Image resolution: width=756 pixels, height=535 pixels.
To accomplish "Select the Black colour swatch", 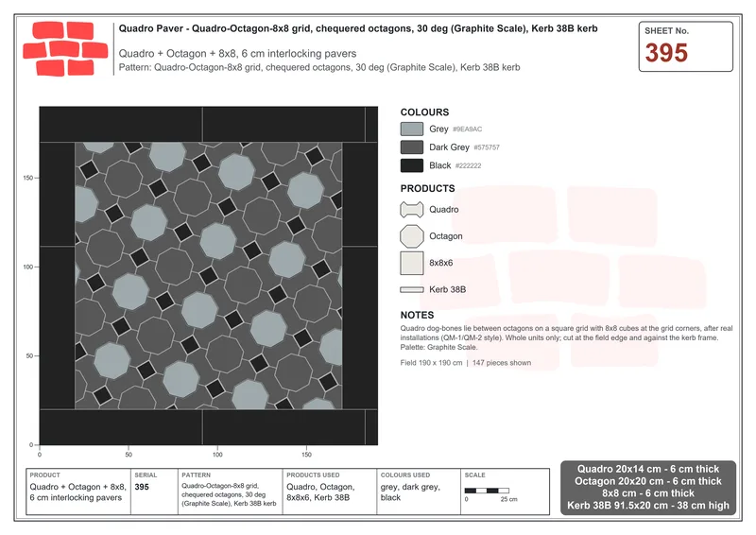I will [x=412, y=165].
